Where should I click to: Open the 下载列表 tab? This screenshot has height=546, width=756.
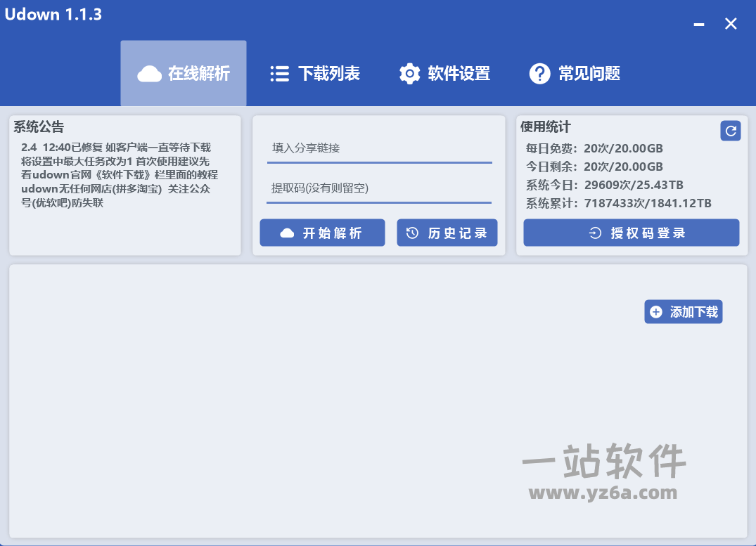click(x=314, y=73)
